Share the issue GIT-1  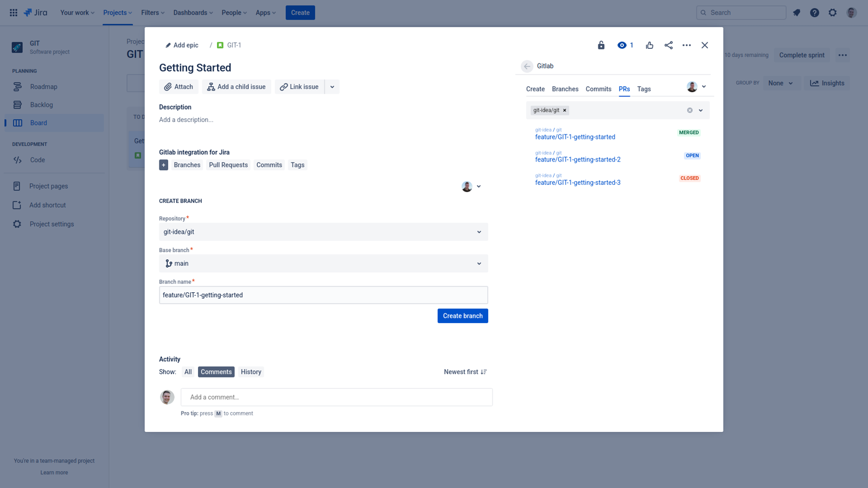(668, 45)
